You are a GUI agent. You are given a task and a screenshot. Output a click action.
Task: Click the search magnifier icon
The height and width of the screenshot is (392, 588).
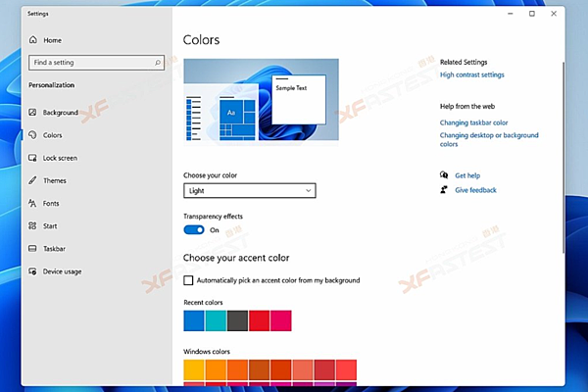click(158, 63)
